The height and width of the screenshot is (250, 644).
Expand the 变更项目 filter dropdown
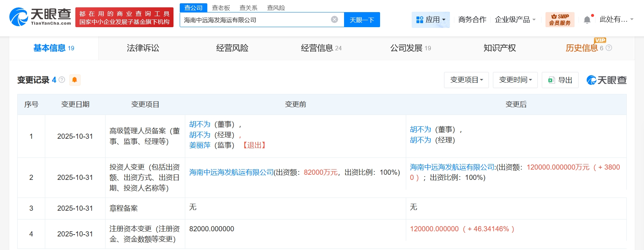[466, 80]
